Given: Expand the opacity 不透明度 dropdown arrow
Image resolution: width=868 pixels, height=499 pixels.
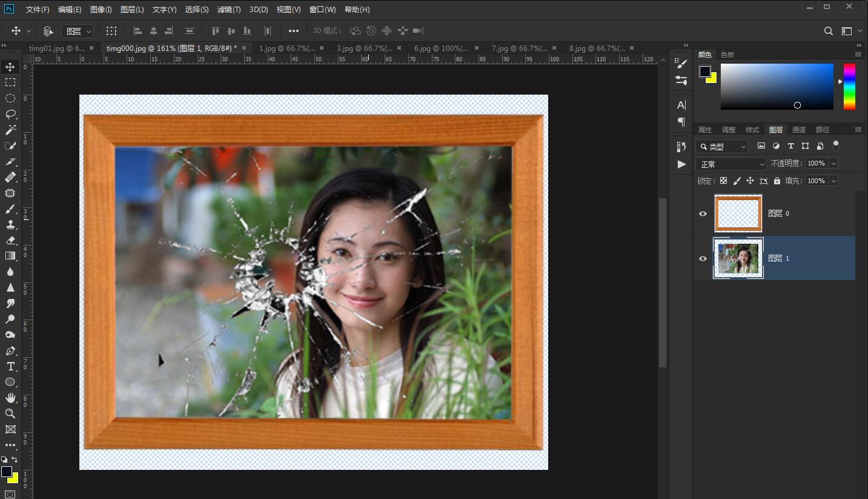Looking at the screenshot, I should coord(833,164).
